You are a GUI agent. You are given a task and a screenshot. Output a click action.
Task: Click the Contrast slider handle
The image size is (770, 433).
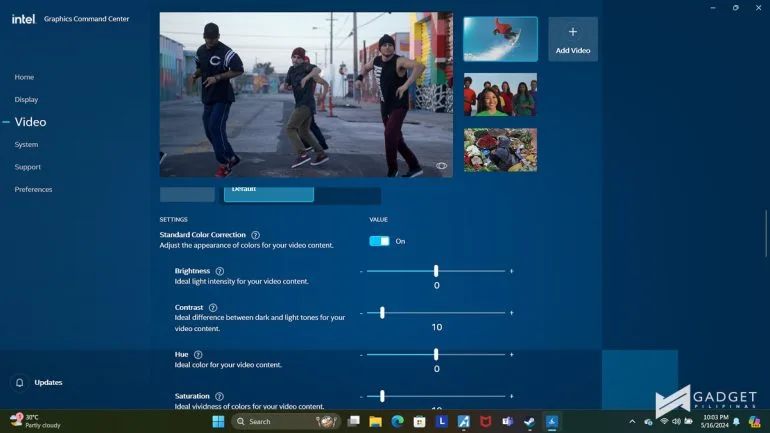(382, 313)
